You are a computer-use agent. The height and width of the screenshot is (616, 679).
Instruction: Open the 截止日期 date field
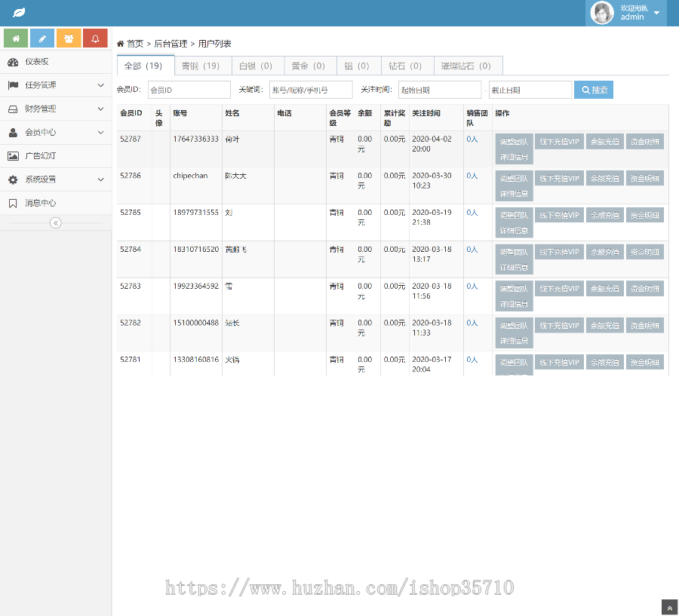(530, 90)
